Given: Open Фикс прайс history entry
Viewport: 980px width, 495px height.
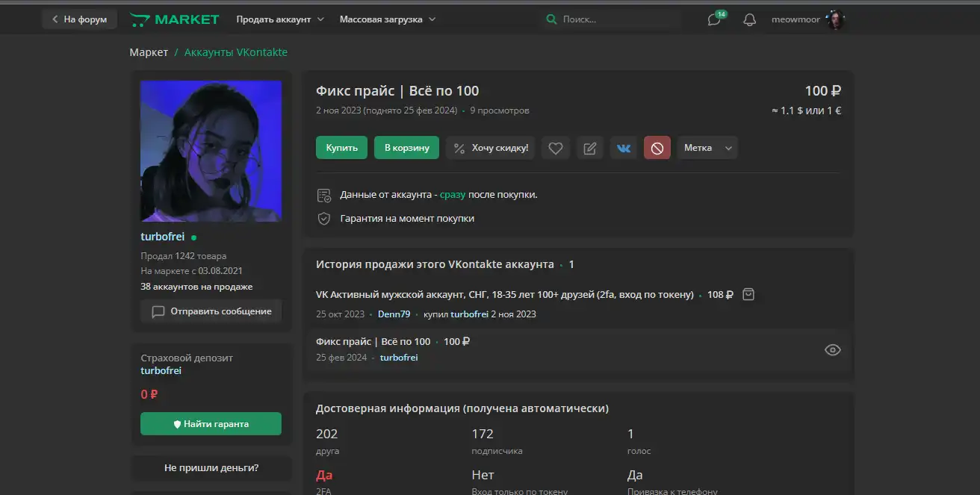Looking at the screenshot, I should (x=373, y=342).
